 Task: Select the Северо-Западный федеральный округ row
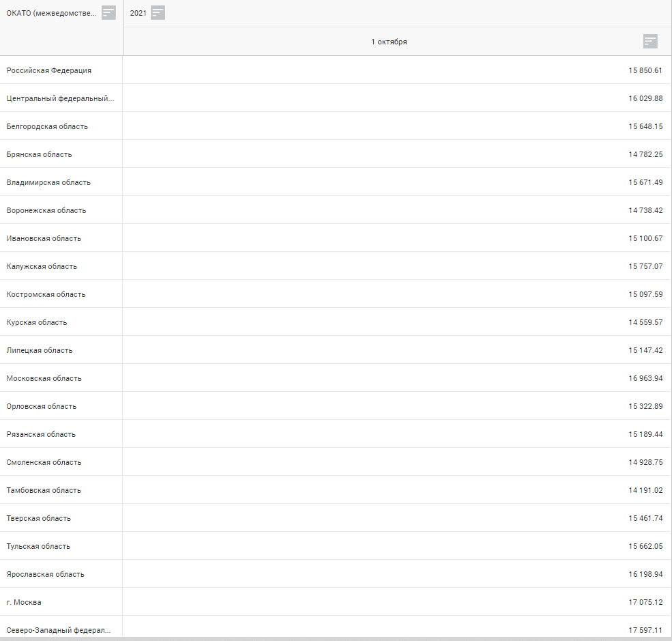point(59,630)
